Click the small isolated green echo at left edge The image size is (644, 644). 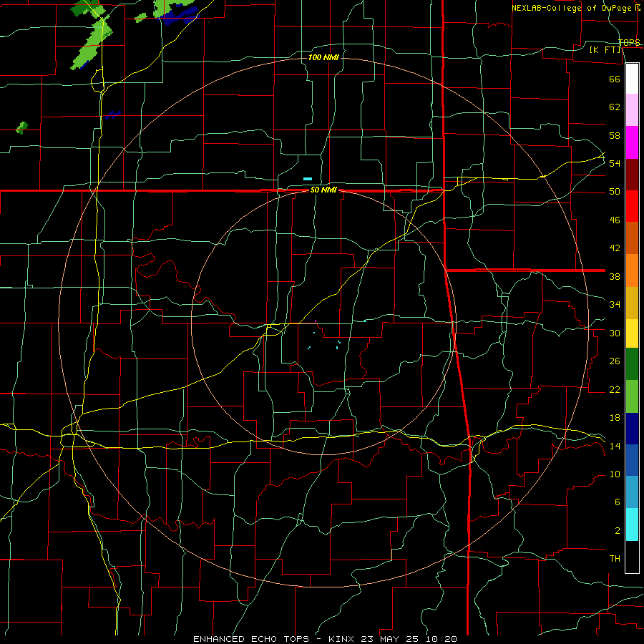[x=22, y=128]
